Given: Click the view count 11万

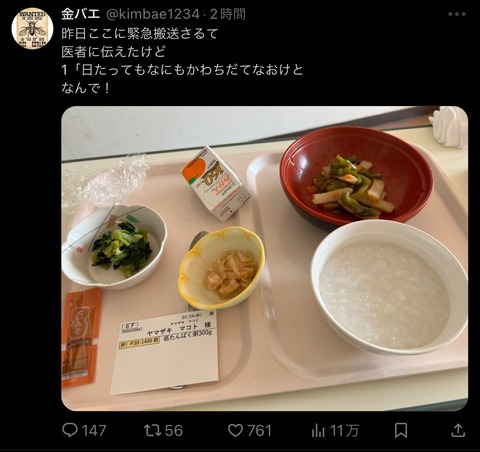Looking at the screenshot, I should click(x=344, y=431).
